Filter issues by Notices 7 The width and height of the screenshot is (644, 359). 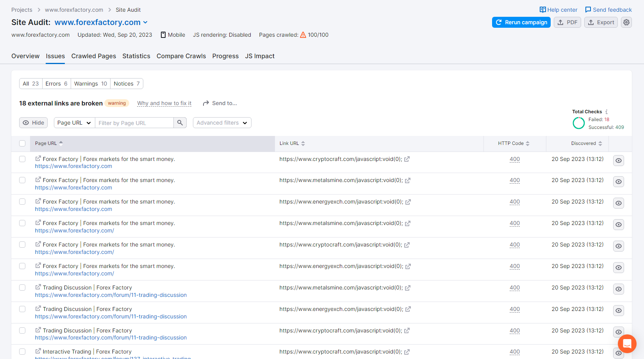click(127, 84)
